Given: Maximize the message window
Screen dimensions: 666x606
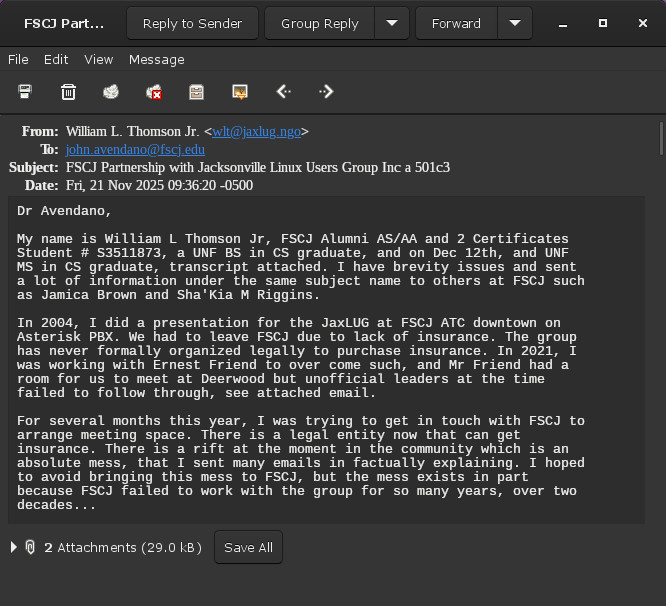Looking at the screenshot, I should (x=603, y=23).
